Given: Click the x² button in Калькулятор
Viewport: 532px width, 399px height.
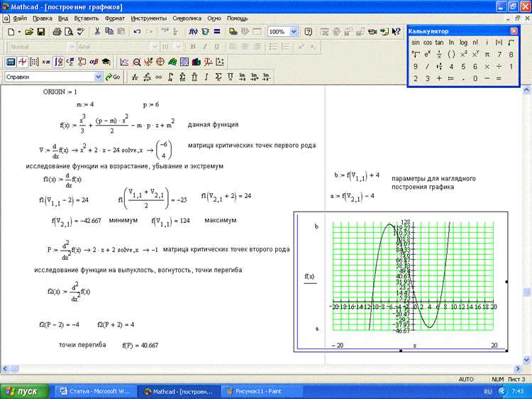Looking at the screenshot, I should coord(463,55).
